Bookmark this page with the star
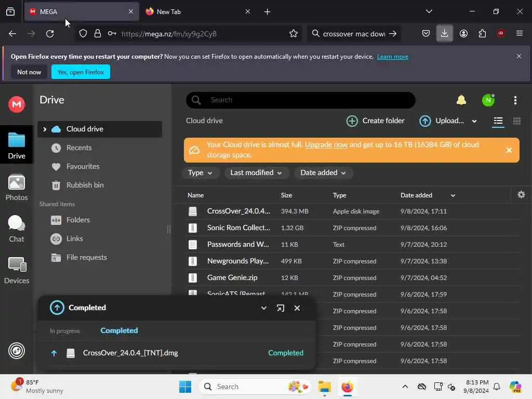 (x=294, y=34)
